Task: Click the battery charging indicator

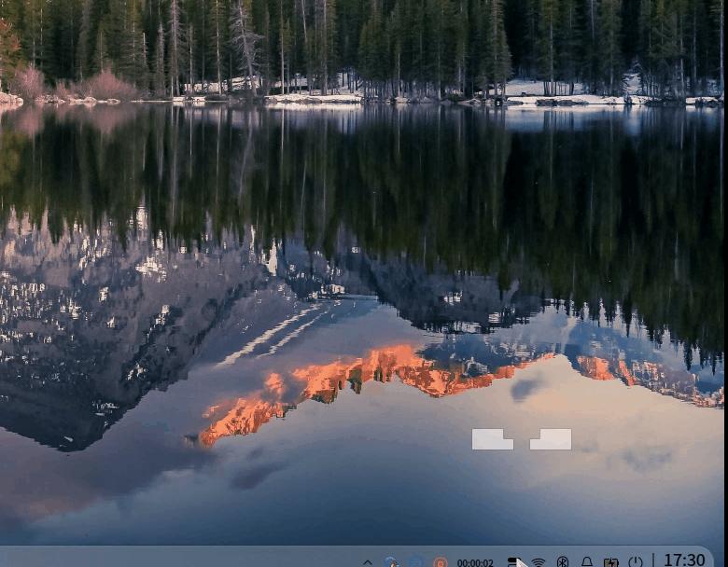Action: [611, 562]
